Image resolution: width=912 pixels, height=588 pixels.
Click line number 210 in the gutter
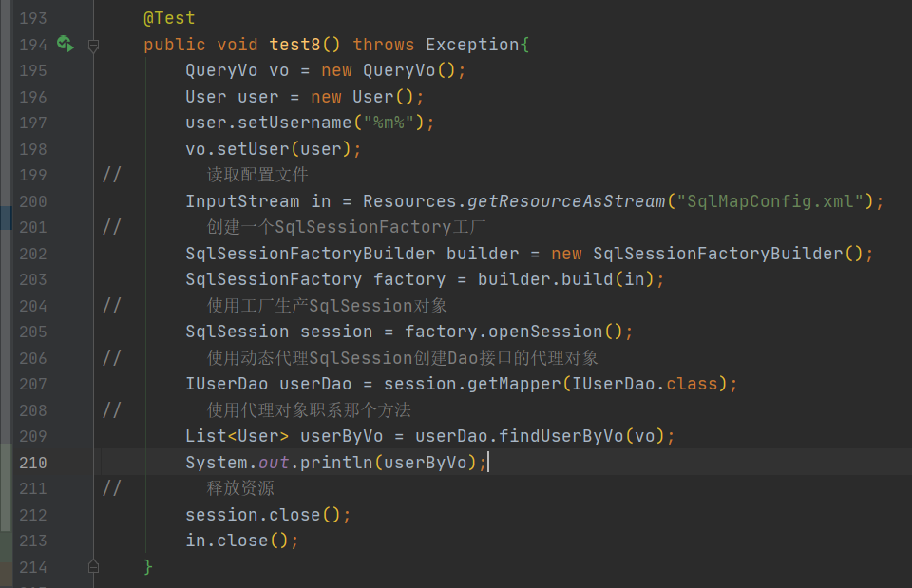tap(33, 463)
